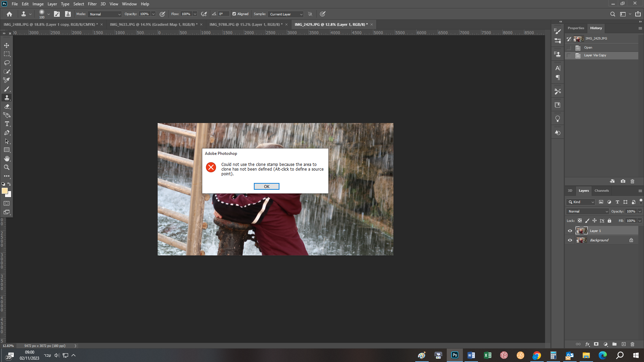The height and width of the screenshot is (362, 644).
Task: Select the Open history state
Action: coord(588,48)
